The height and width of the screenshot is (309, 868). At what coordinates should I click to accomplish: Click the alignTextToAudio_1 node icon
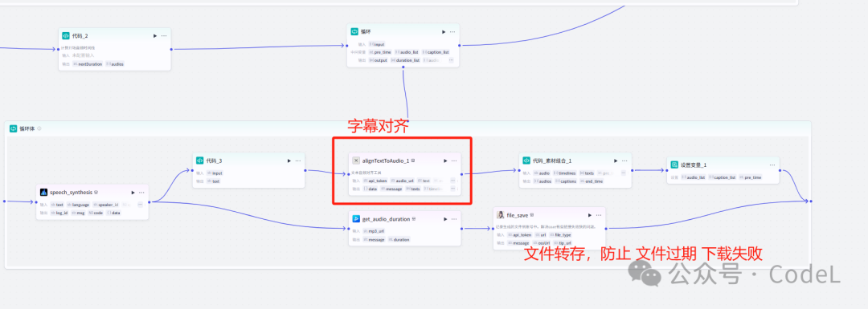pyautogui.click(x=356, y=161)
